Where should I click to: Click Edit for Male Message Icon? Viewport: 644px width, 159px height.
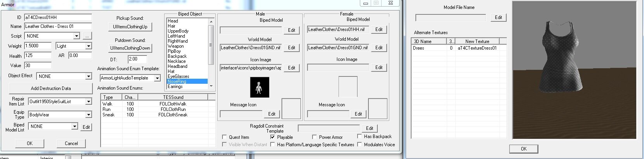pos(272,114)
